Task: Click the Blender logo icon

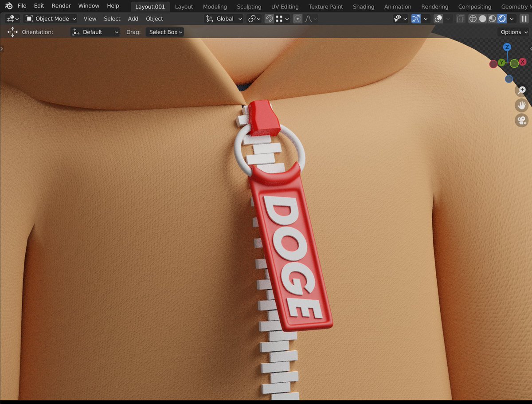Action: tap(8, 6)
